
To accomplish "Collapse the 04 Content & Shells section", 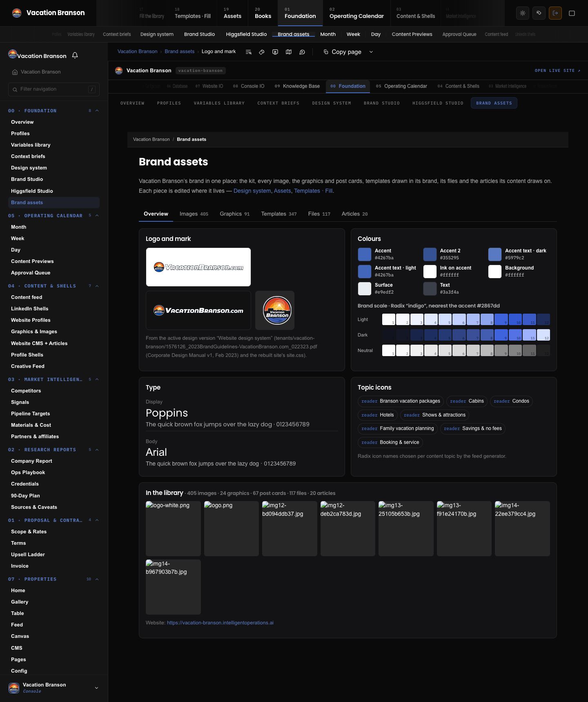I will (97, 286).
